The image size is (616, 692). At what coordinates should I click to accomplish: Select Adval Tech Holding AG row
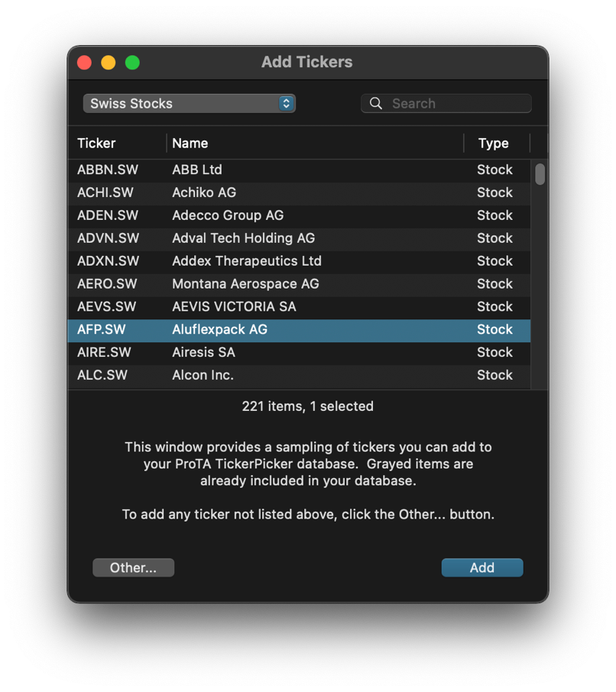click(x=298, y=238)
